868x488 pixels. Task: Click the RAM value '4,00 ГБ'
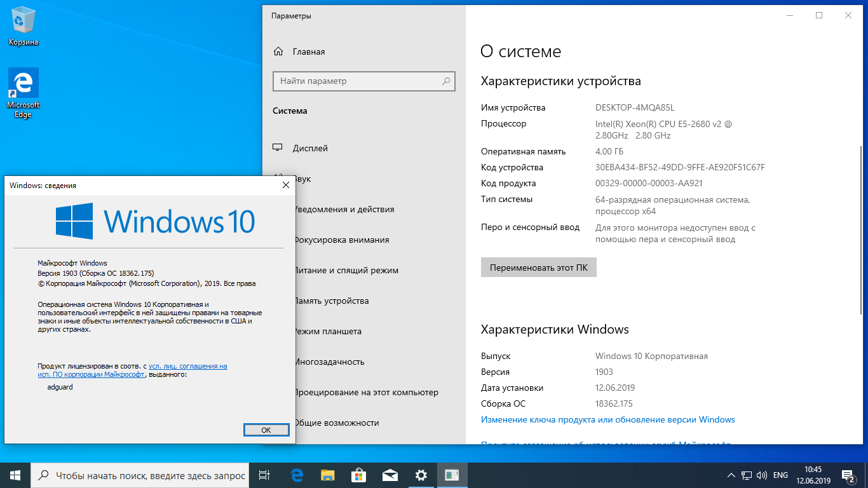pos(609,151)
